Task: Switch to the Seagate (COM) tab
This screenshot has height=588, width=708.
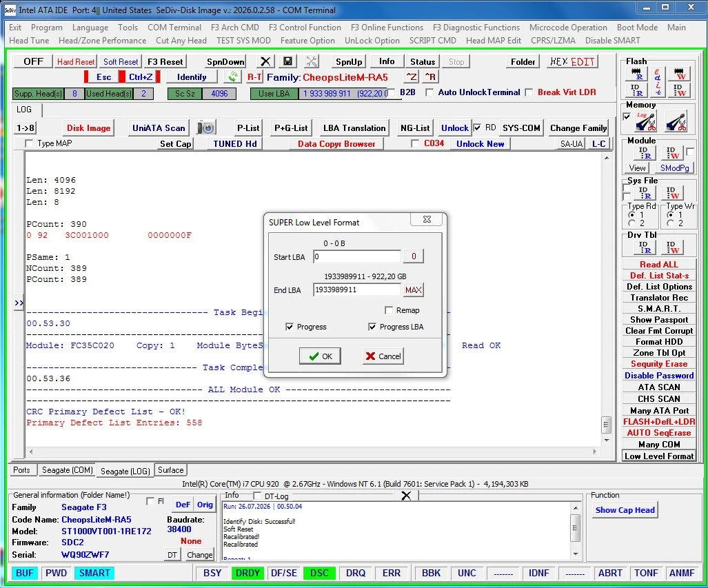Action: [68, 470]
